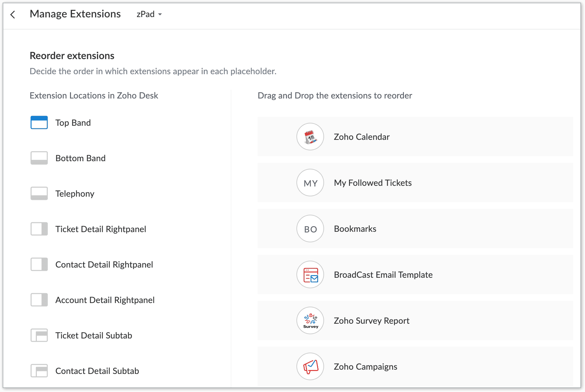Click the Bookmarks BO avatar icon
Screen dimensions: 585x392
click(310, 229)
